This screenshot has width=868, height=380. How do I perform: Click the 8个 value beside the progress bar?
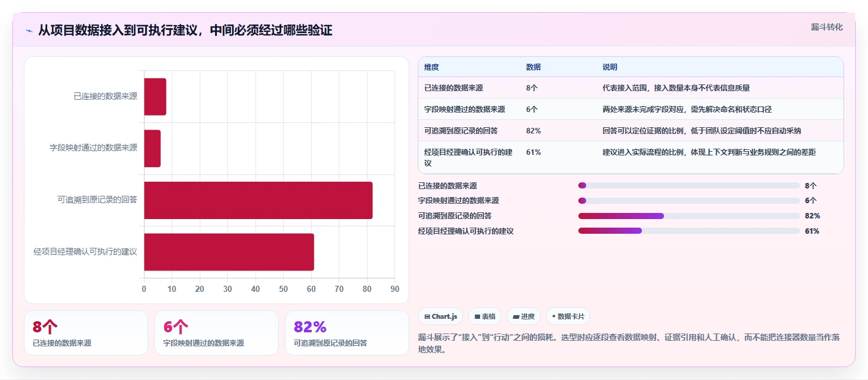pyautogui.click(x=811, y=185)
